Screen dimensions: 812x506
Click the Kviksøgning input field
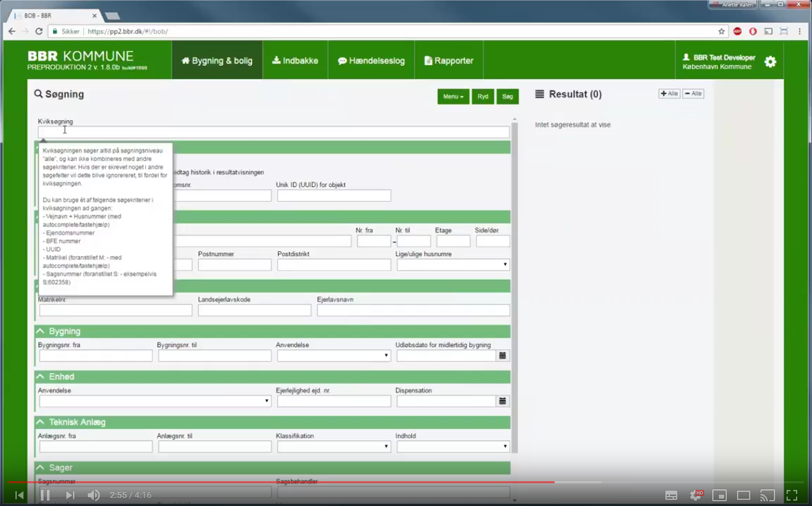(x=273, y=132)
